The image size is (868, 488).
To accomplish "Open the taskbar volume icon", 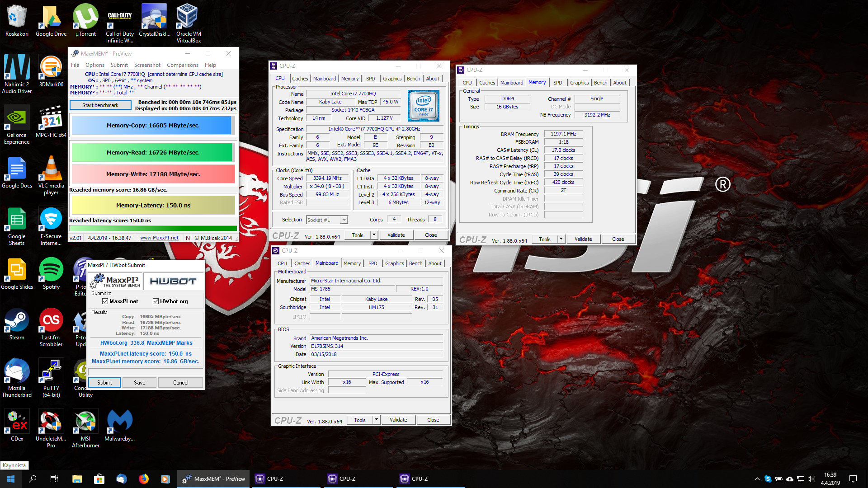I will [x=811, y=479].
